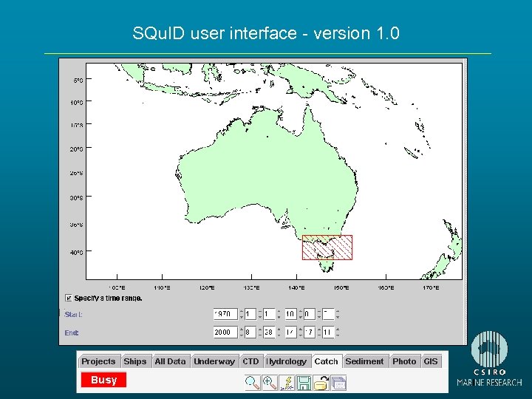Click the End year field showing 2000
This screenshot has width=532, height=399.
coord(225,332)
